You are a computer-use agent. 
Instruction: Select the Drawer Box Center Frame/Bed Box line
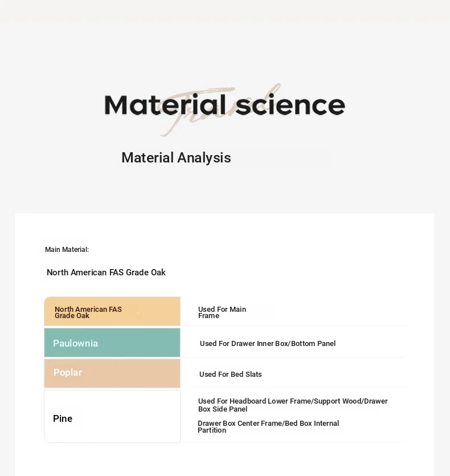(268, 423)
